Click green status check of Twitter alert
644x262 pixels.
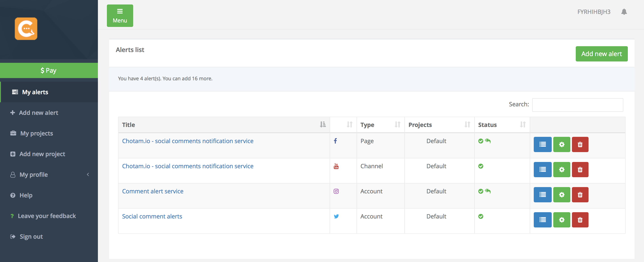[481, 216]
